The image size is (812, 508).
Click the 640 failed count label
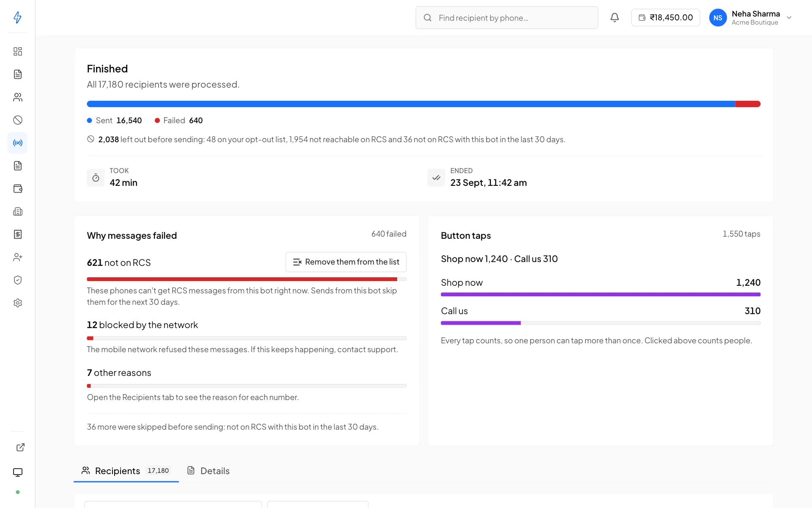[x=389, y=234]
